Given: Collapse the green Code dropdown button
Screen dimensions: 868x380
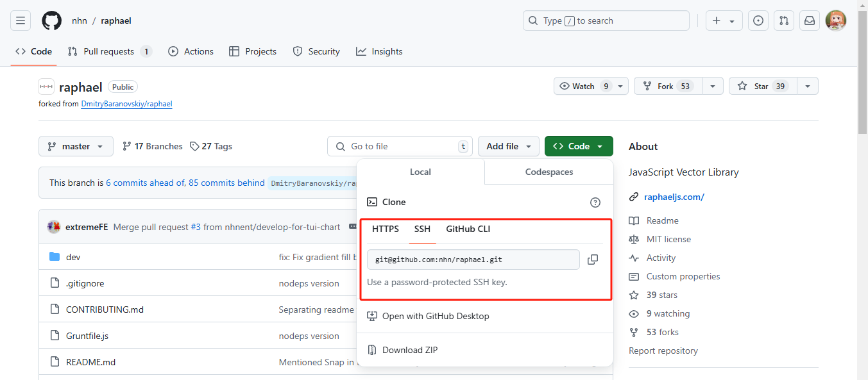Looking at the screenshot, I should [x=579, y=146].
